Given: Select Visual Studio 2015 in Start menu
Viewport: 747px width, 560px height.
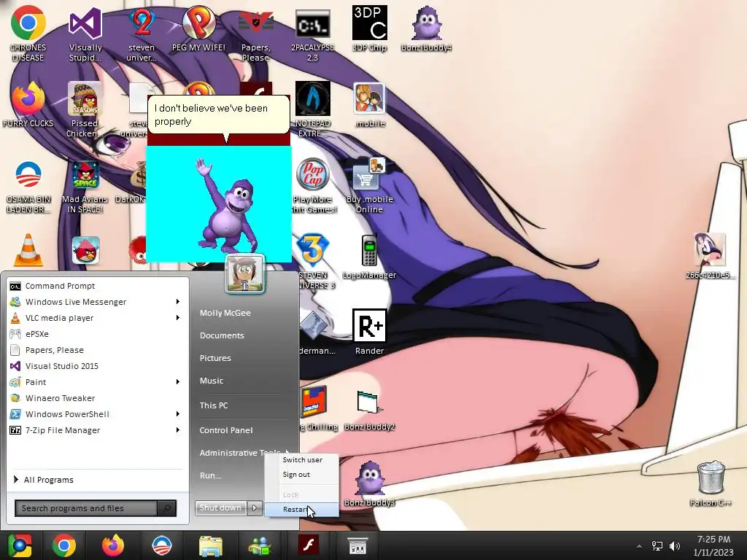Looking at the screenshot, I should (98, 366).
